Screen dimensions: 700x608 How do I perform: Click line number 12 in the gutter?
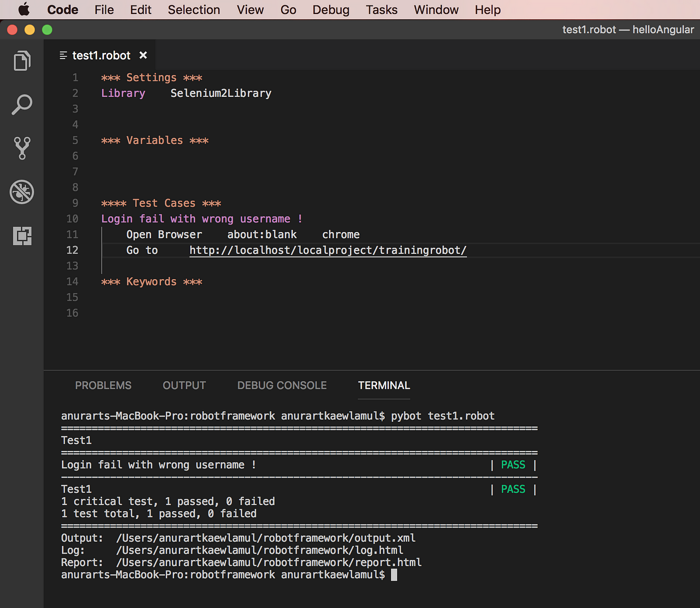pyautogui.click(x=72, y=250)
